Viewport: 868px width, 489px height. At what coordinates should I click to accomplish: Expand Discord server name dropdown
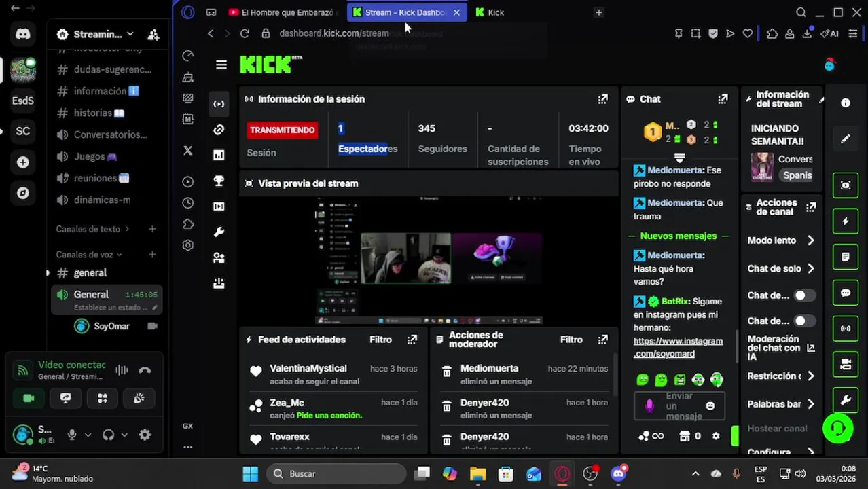coord(130,34)
